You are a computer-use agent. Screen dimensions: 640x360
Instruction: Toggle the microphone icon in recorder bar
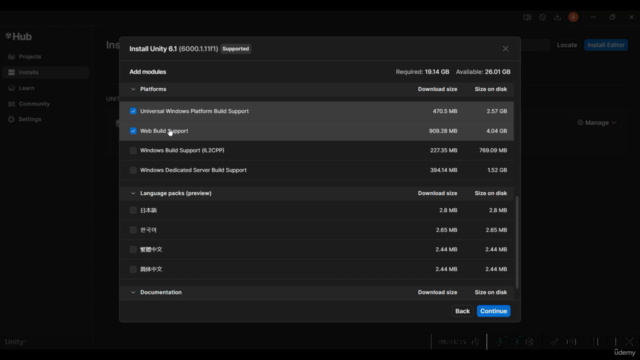[499, 342]
